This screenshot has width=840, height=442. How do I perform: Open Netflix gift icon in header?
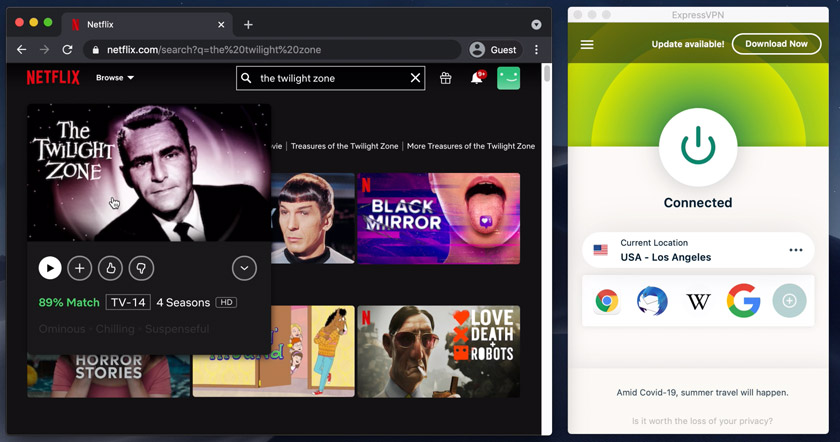(x=446, y=78)
